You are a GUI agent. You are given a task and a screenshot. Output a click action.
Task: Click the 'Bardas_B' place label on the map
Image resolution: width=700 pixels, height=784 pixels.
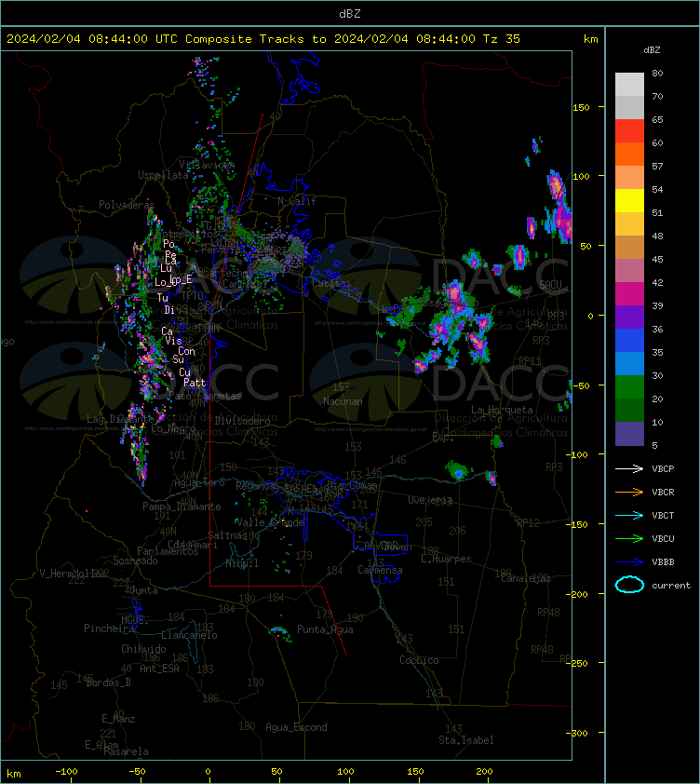(109, 683)
